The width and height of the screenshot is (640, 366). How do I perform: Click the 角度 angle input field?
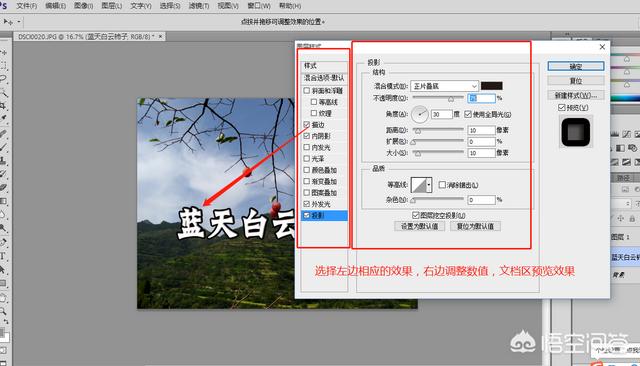442,114
